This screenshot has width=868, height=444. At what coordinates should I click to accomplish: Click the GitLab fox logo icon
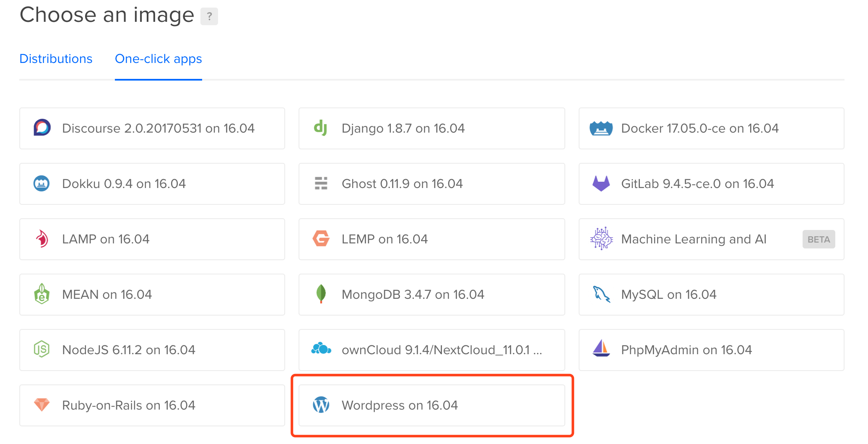[601, 183]
